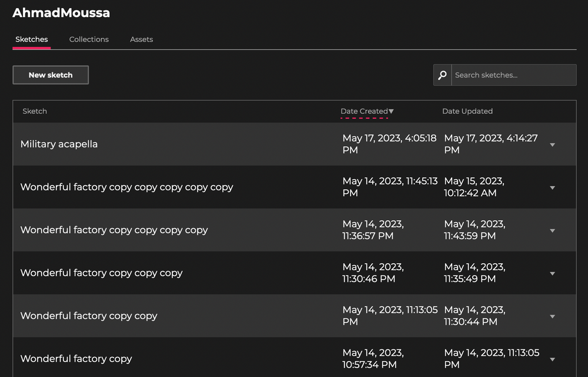This screenshot has height=377, width=588.
Task: Open dropdown for Wonderful factory copy copy copy copy
Action: (x=552, y=231)
